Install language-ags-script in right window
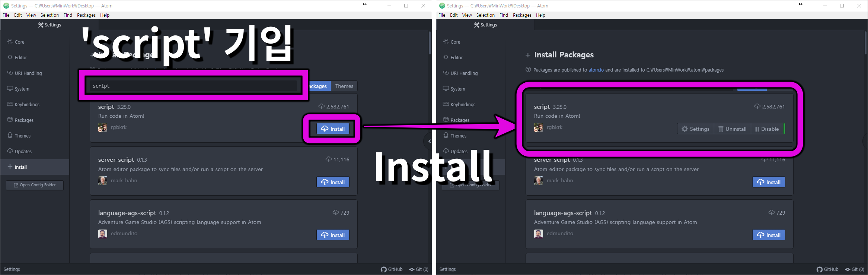 click(769, 235)
